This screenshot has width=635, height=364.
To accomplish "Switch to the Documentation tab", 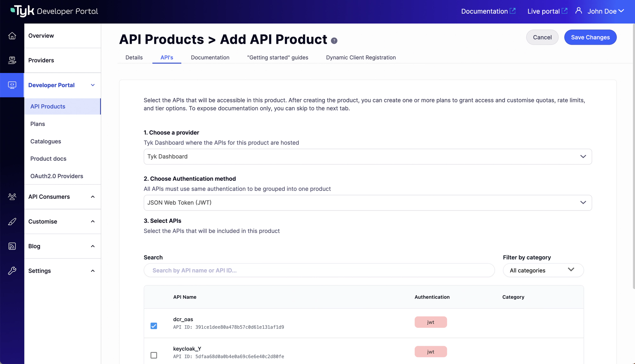I will click(210, 57).
